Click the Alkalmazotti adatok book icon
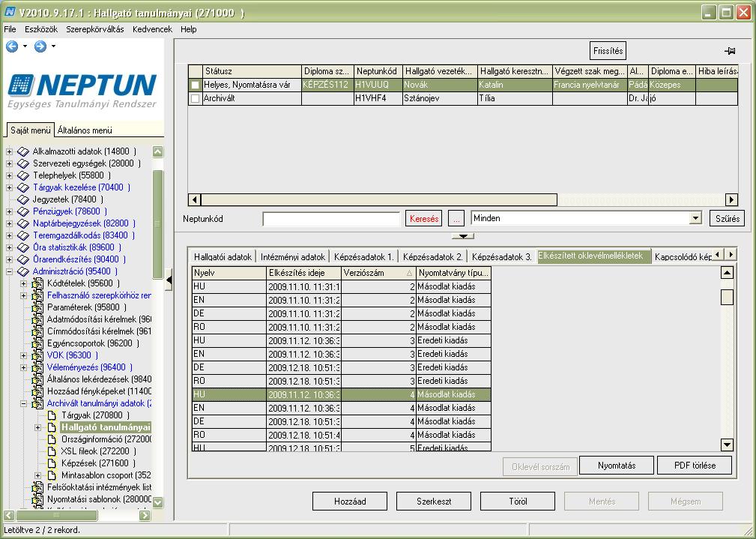Viewport: 756px width, 539px height. (22, 151)
